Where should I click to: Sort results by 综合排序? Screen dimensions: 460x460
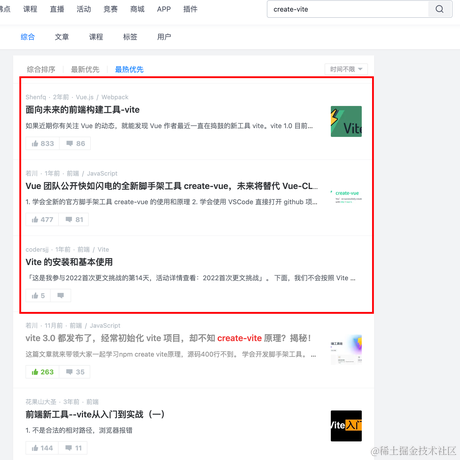coord(41,69)
